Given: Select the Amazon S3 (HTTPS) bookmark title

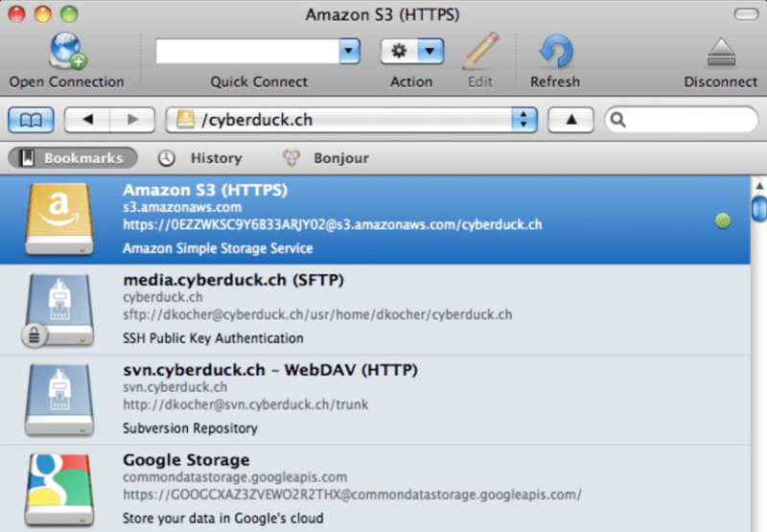Looking at the screenshot, I should tap(205, 190).
